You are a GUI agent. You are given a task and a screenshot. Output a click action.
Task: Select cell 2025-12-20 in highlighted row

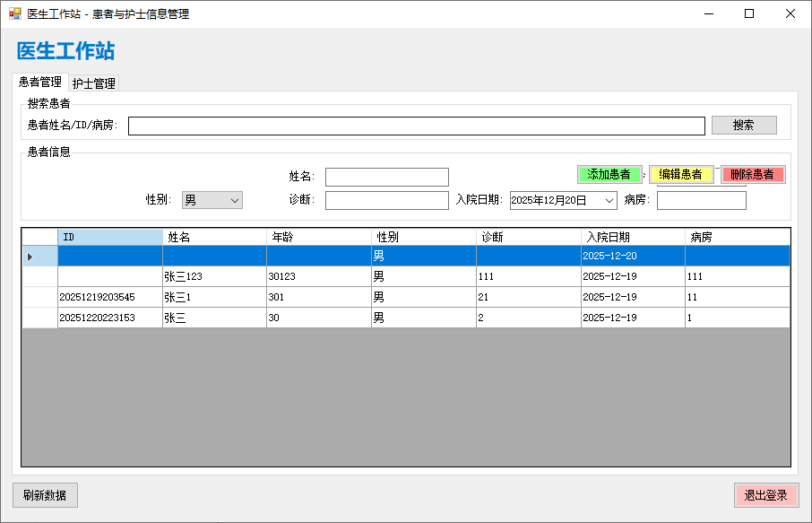(633, 256)
